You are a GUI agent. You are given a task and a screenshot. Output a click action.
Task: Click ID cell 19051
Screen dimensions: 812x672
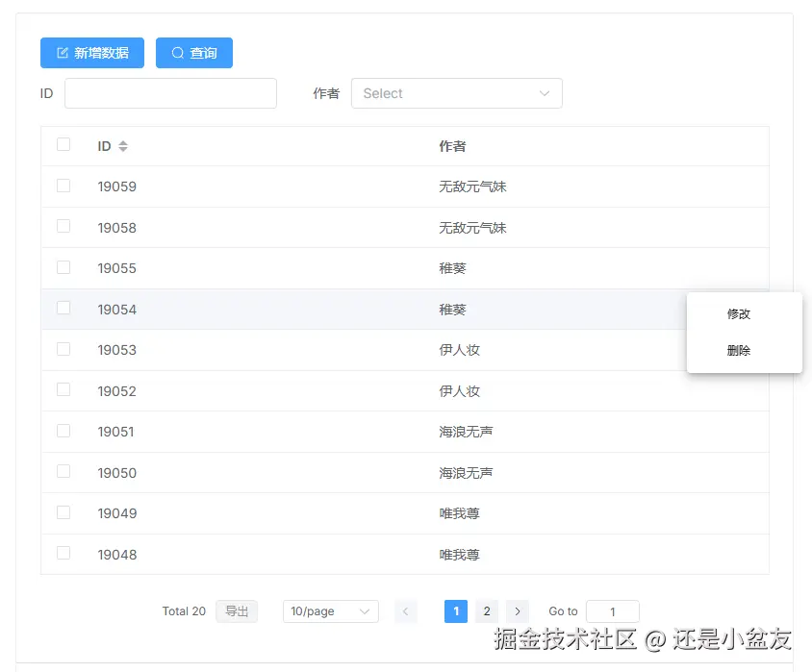coord(116,432)
